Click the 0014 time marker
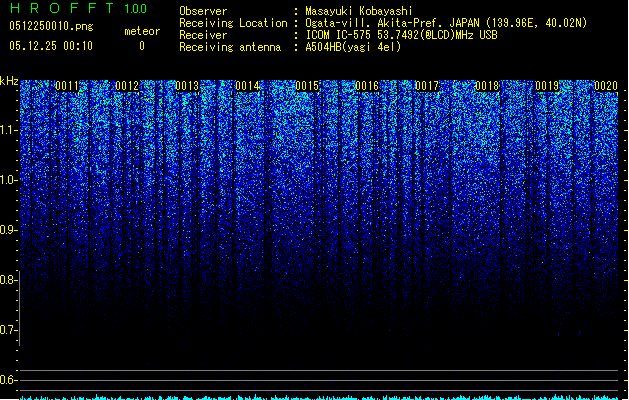 point(247,86)
